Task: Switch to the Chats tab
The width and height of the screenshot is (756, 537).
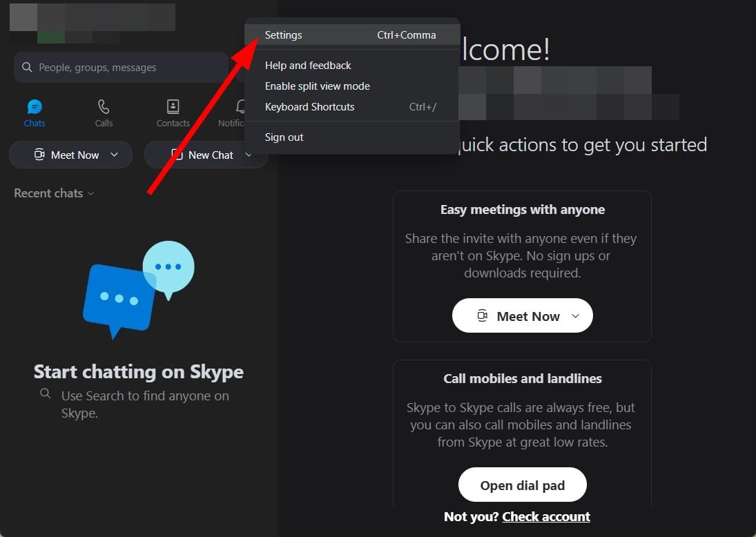Action: (x=35, y=113)
